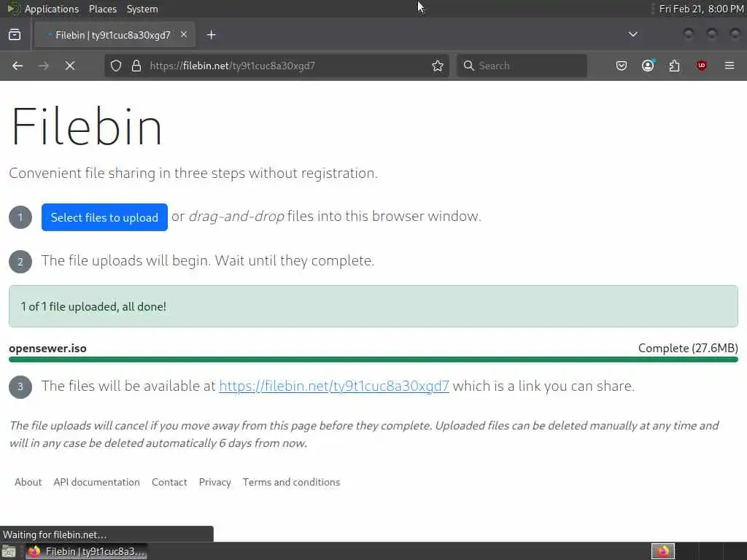Click the filebin.net address bar

(x=276, y=66)
